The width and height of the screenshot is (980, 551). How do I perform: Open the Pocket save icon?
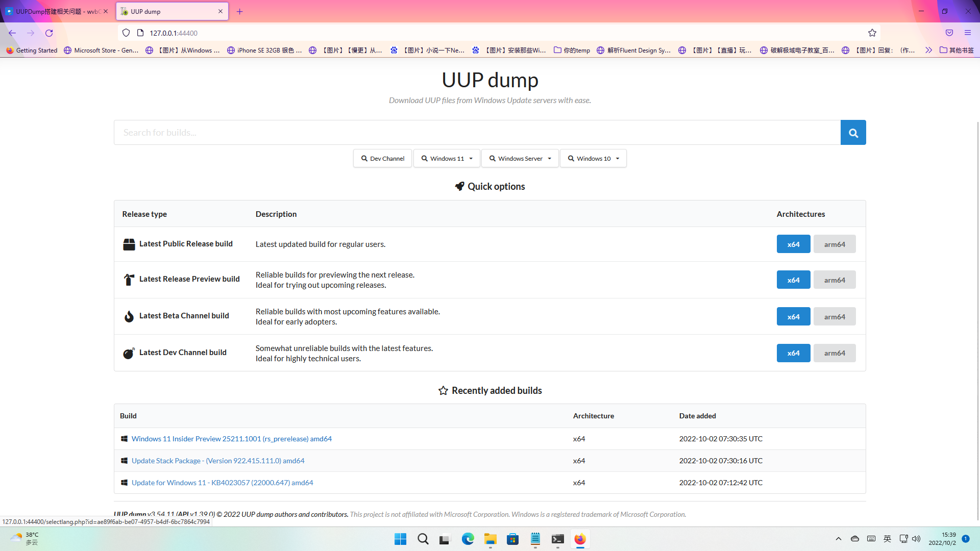pos(949,33)
